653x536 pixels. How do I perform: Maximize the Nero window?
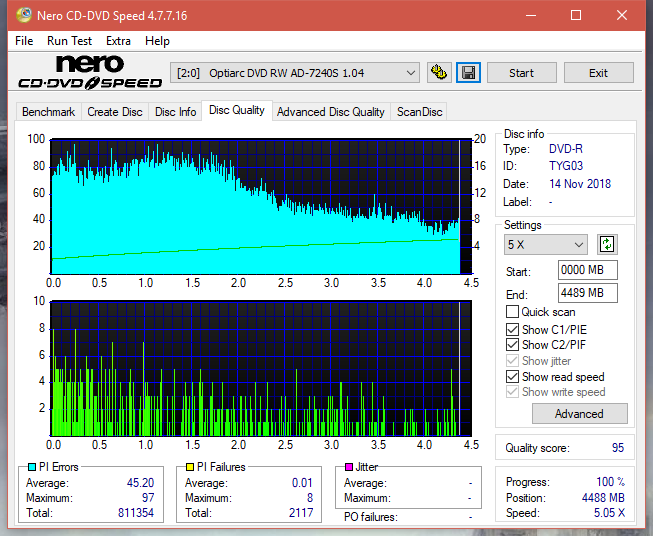[576, 15]
